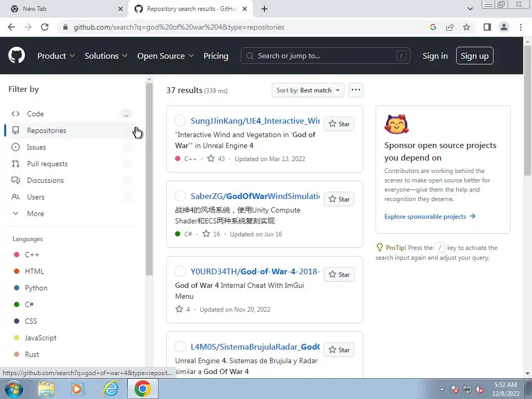This screenshot has height=399, width=532.
Task: Click the GitHub octocat logo
Action: pos(17,56)
